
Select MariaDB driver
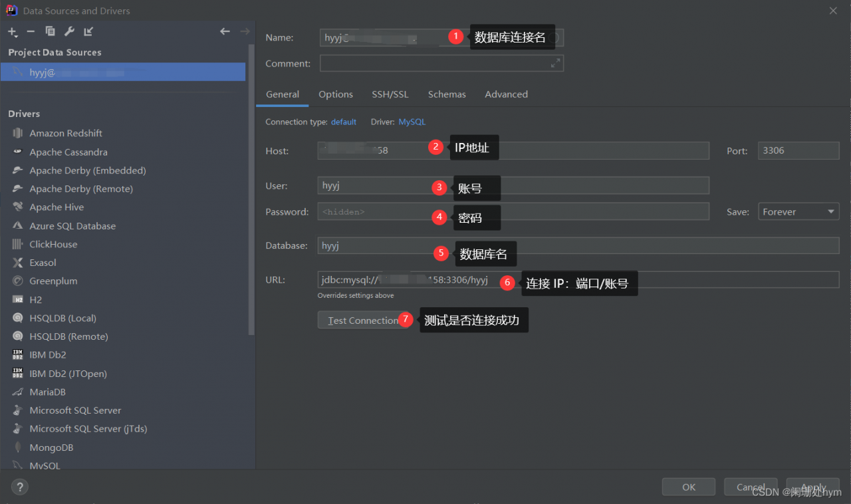47,392
